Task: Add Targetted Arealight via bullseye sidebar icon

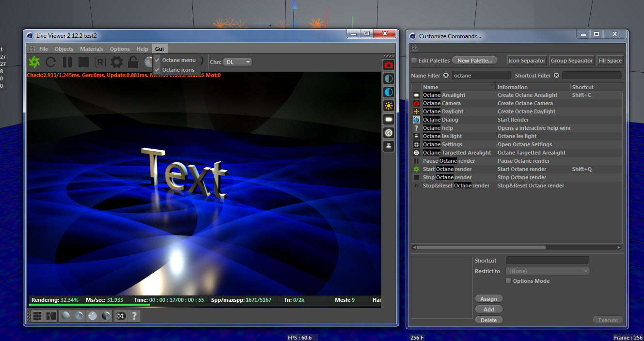Action: click(389, 133)
